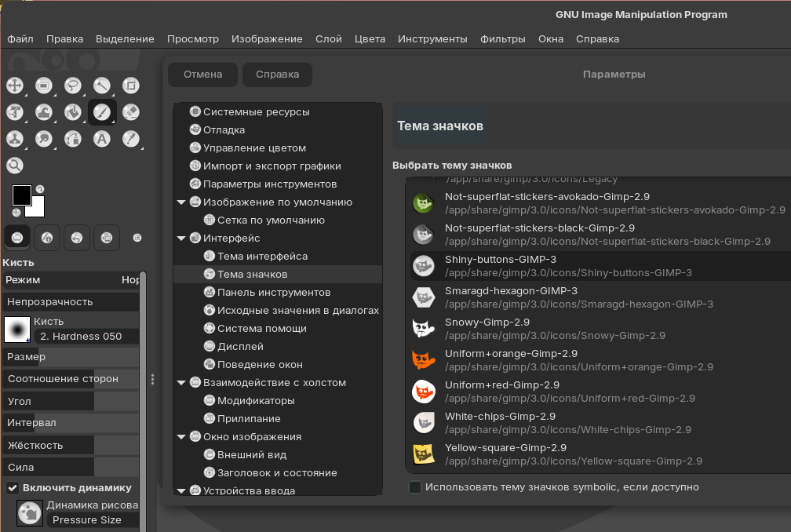Select the Eraser tool

pos(130,112)
